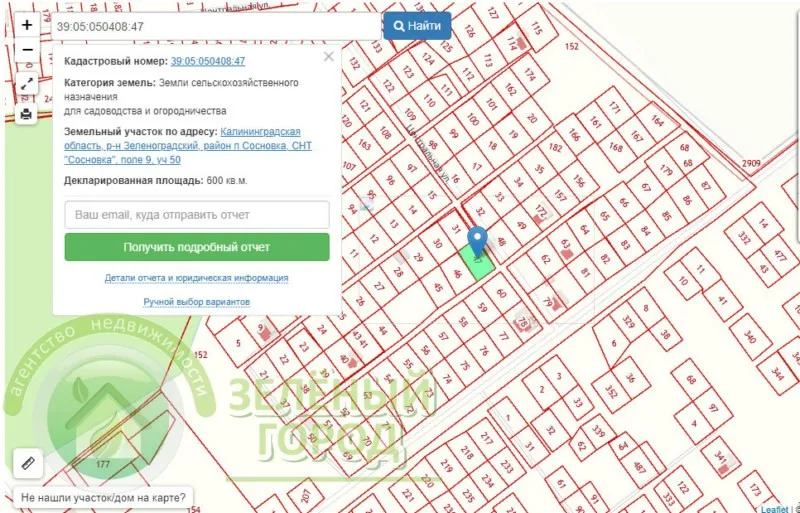Zoom in with the plus button
800x513 pixels.
coord(27,25)
